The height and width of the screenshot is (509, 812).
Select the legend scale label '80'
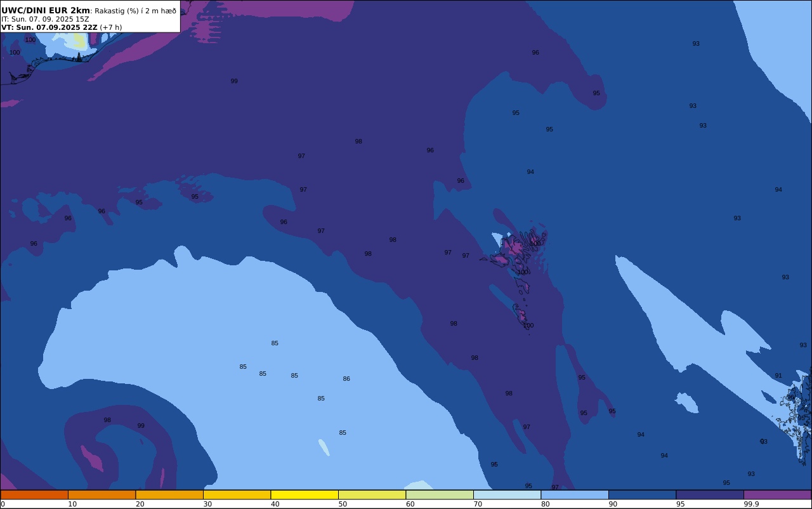pyautogui.click(x=545, y=504)
